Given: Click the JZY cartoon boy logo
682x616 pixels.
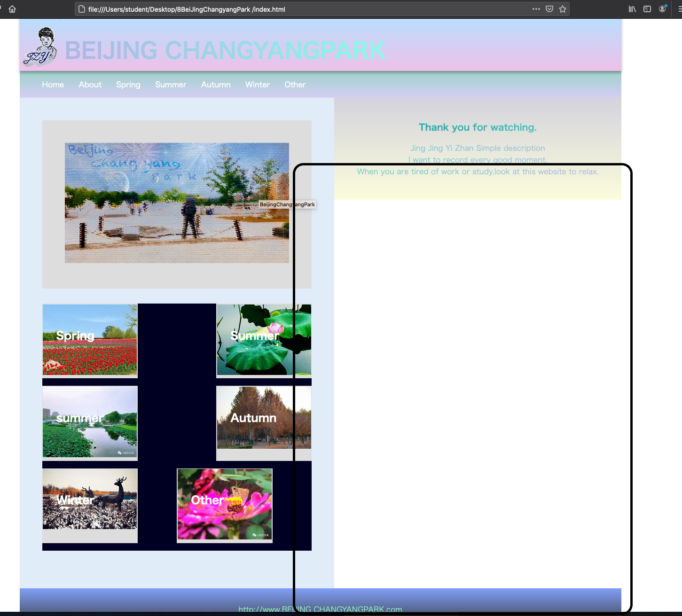Looking at the screenshot, I should 40,47.
